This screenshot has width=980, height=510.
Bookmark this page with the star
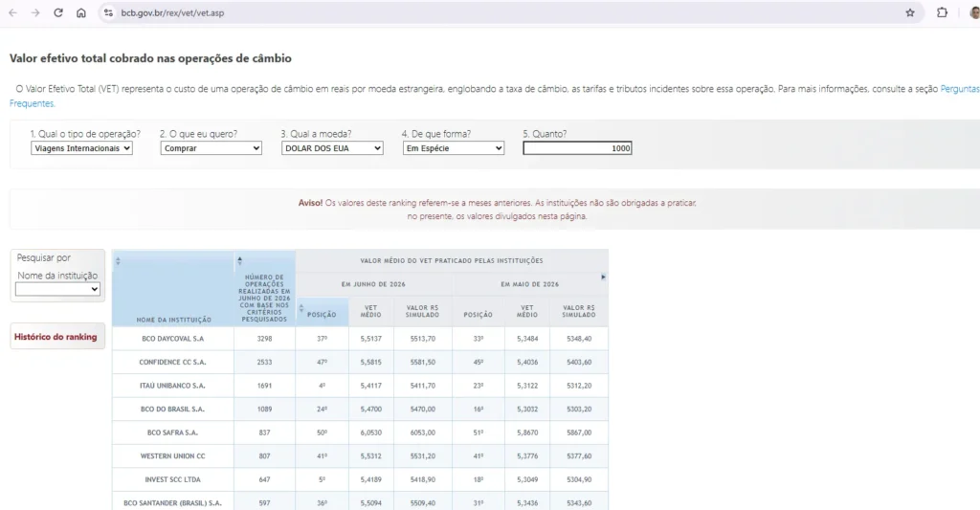click(x=910, y=12)
